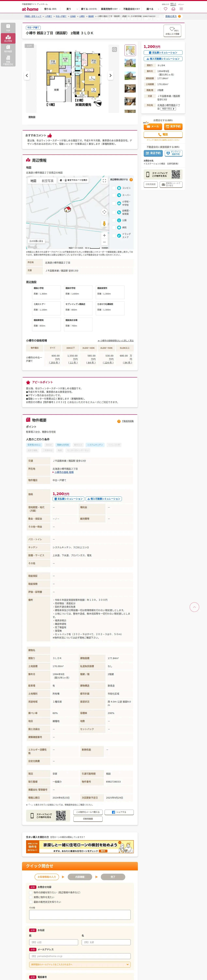
Task: Open オンライン相談予約
Action: [173, 153]
